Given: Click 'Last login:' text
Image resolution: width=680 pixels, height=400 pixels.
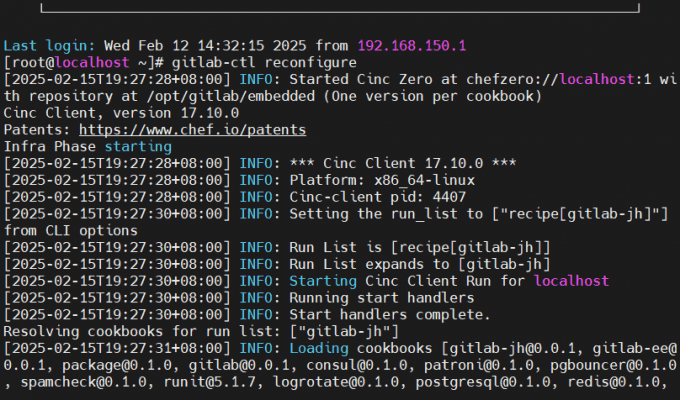Looking at the screenshot, I should [x=49, y=46].
